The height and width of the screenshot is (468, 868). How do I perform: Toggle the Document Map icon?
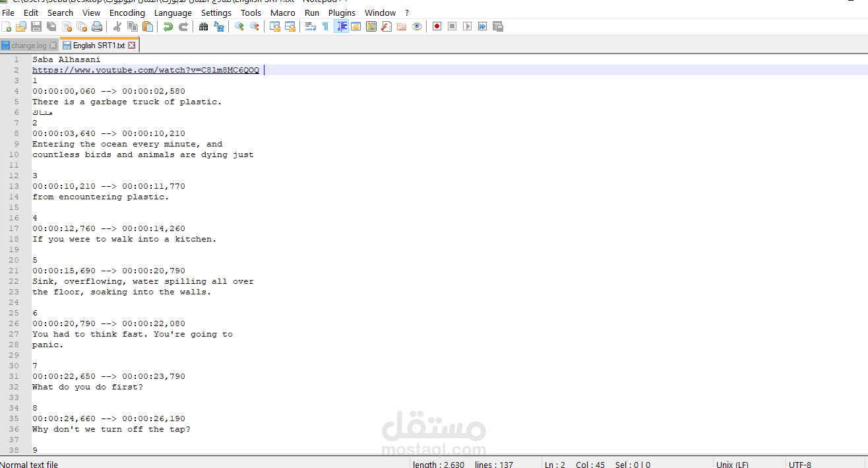[x=371, y=26]
